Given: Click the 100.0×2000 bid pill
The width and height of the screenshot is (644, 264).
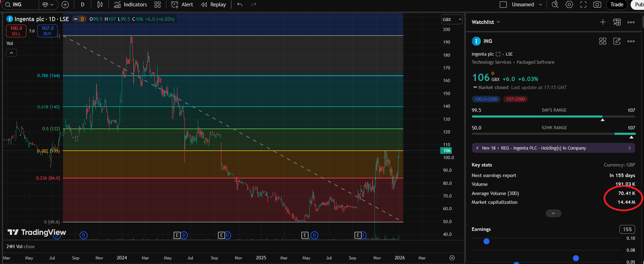Looking at the screenshot, I should tap(486, 99).
